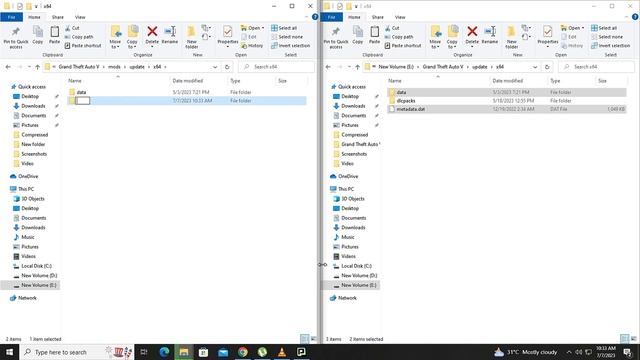
Task: Open Google Chrome from taskbar
Action: pyautogui.click(x=243, y=352)
